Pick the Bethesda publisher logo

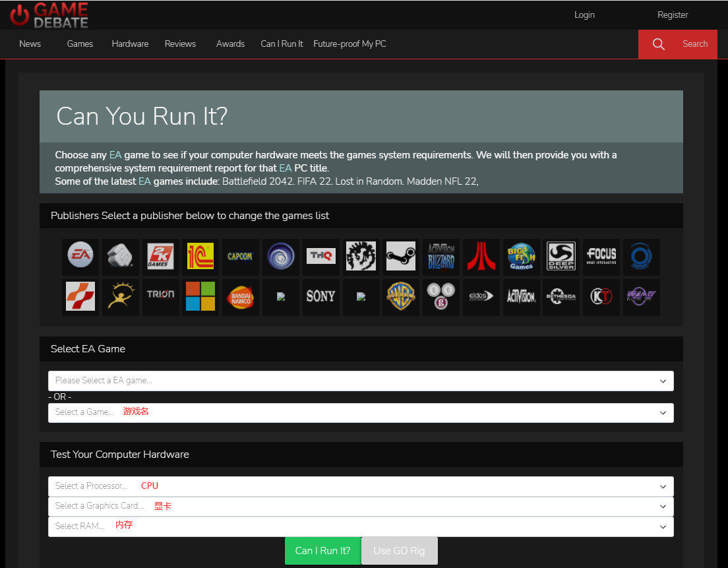tap(561, 296)
